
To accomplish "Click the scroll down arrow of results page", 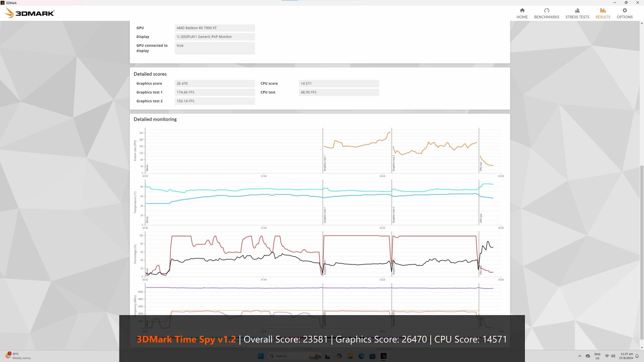I will point(642,348).
